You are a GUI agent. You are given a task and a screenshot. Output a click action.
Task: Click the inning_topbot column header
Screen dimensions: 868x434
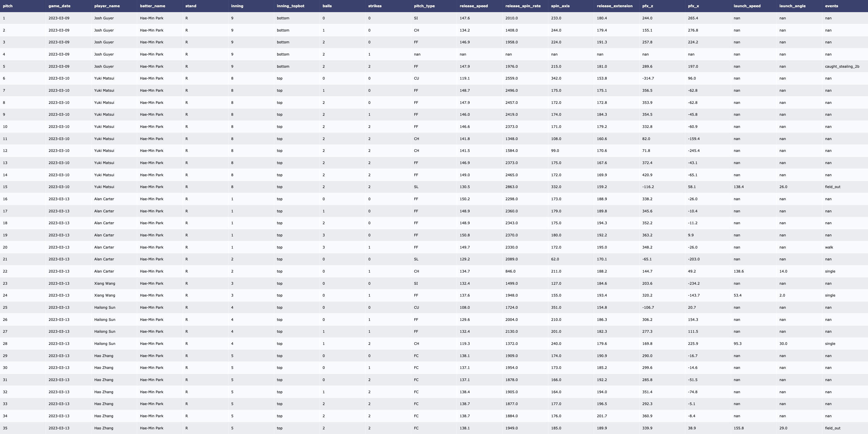click(290, 6)
